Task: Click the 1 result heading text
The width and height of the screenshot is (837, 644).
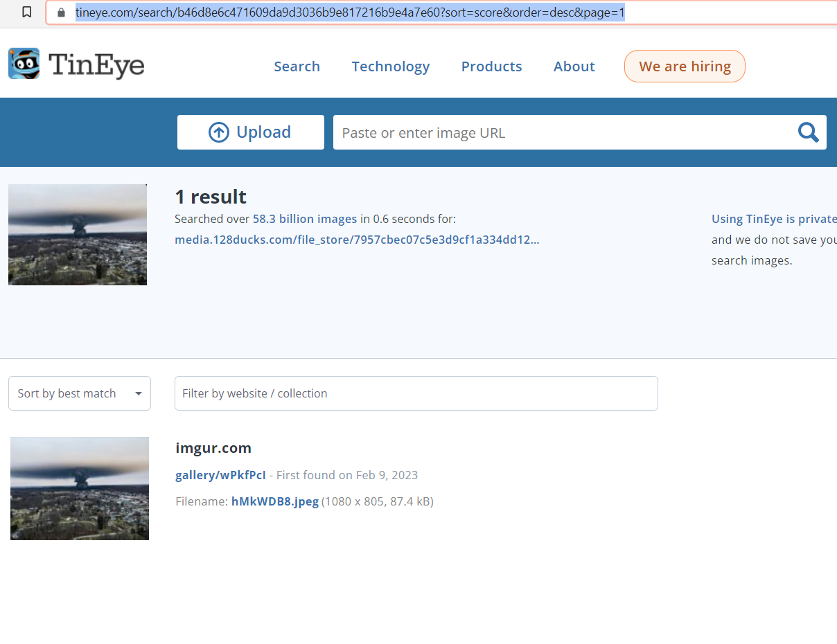Action: point(211,197)
